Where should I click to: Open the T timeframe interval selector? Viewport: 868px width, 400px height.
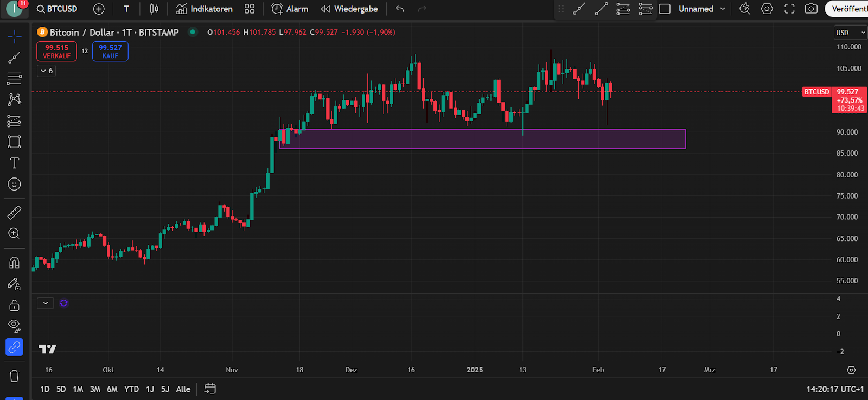click(126, 9)
